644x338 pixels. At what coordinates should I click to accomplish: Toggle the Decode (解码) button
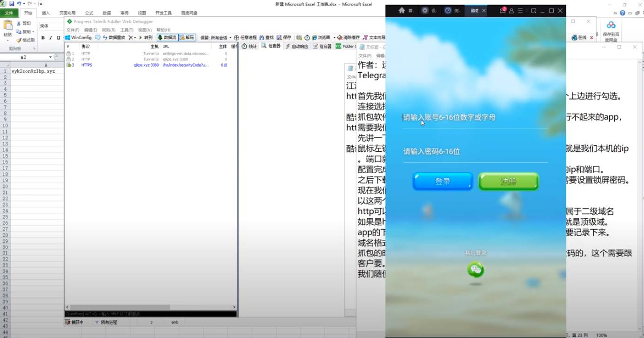187,38
